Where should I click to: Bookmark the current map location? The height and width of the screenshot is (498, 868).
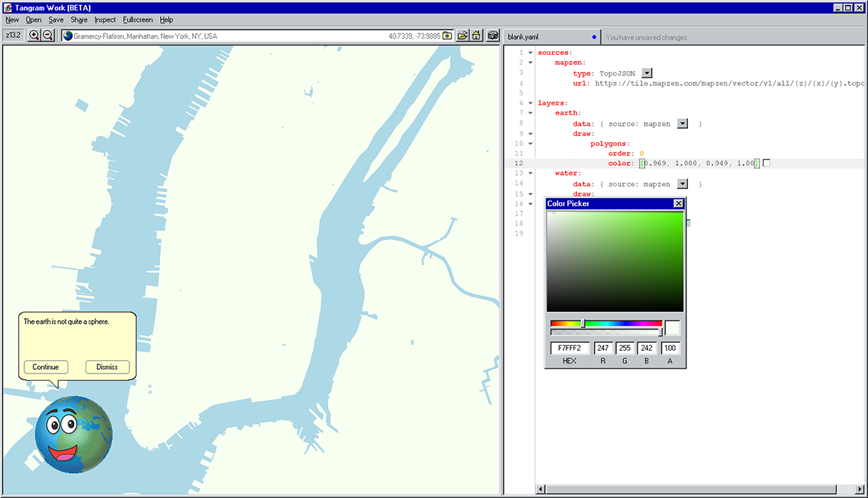pyautogui.click(x=448, y=36)
